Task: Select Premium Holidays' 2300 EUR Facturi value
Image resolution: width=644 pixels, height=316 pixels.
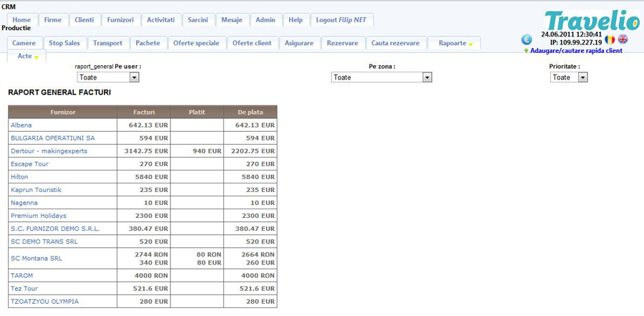Action: [152, 216]
